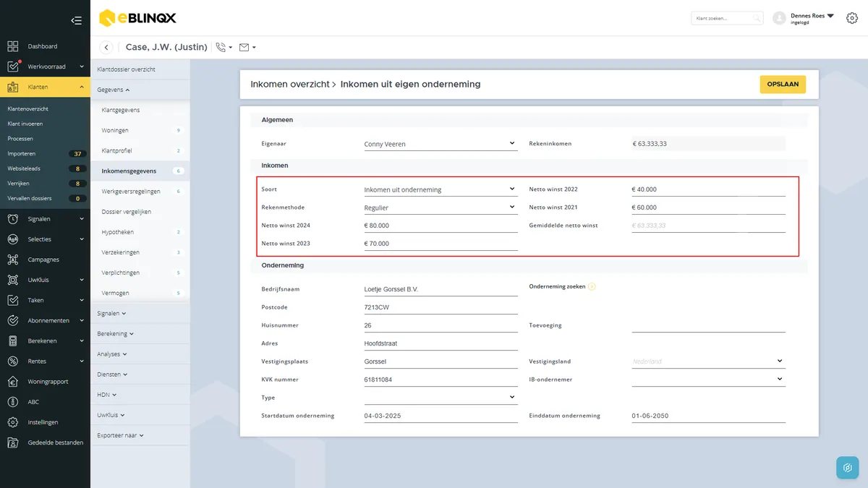Open Instellingen gear icon in sidebar
868x488 pixels.
pyautogui.click(x=13, y=422)
